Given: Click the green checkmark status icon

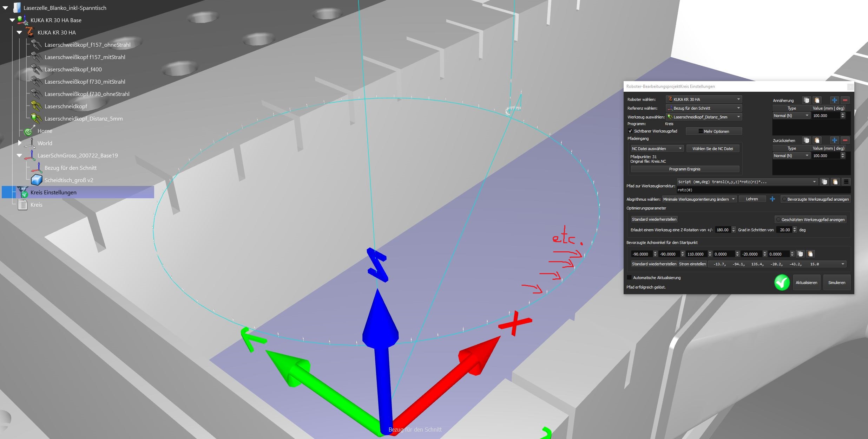Looking at the screenshot, I should [x=782, y=283].
